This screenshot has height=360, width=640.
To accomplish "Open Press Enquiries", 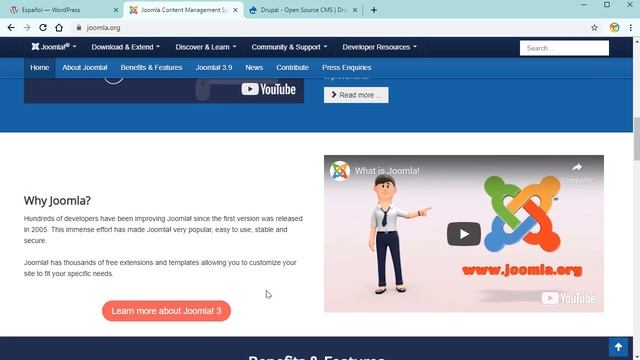I will pos(347,68).
